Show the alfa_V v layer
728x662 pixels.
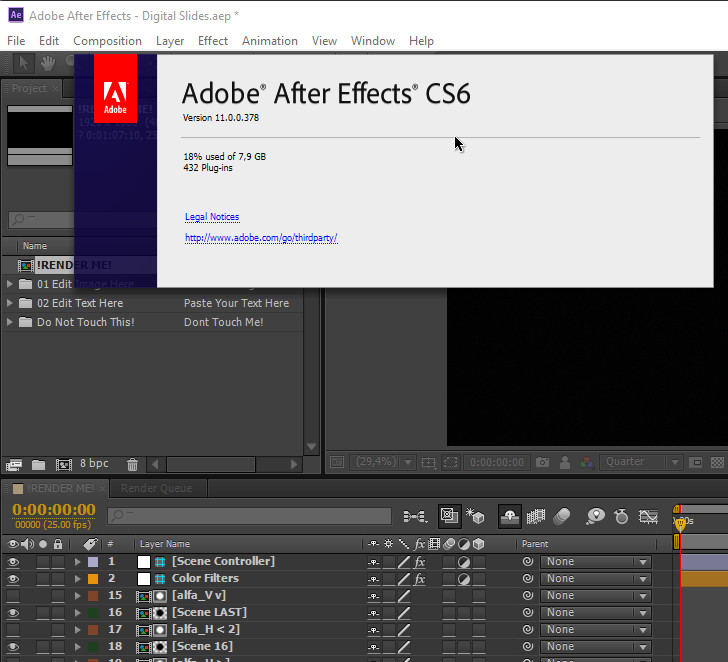(x=14, y=596)
